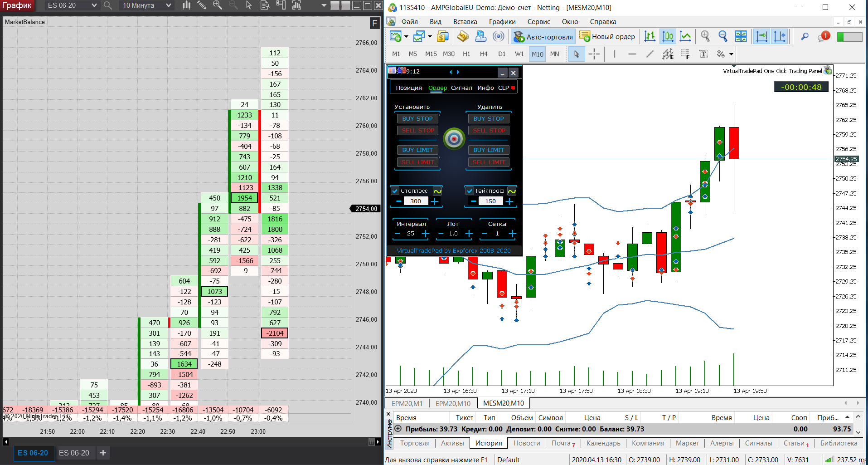Expand the drawing toolbar options arrow
Screen dimensions: 868x465
(x=731, y=54)
